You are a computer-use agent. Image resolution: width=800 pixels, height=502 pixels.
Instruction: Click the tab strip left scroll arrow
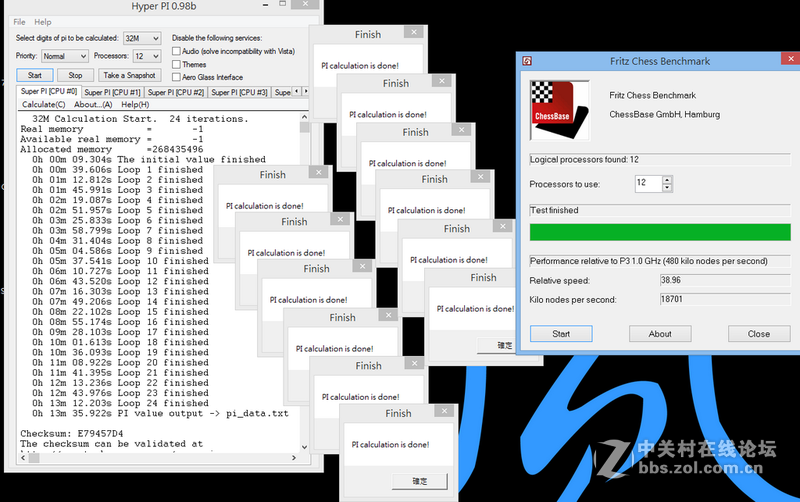(x=297, y=91)
